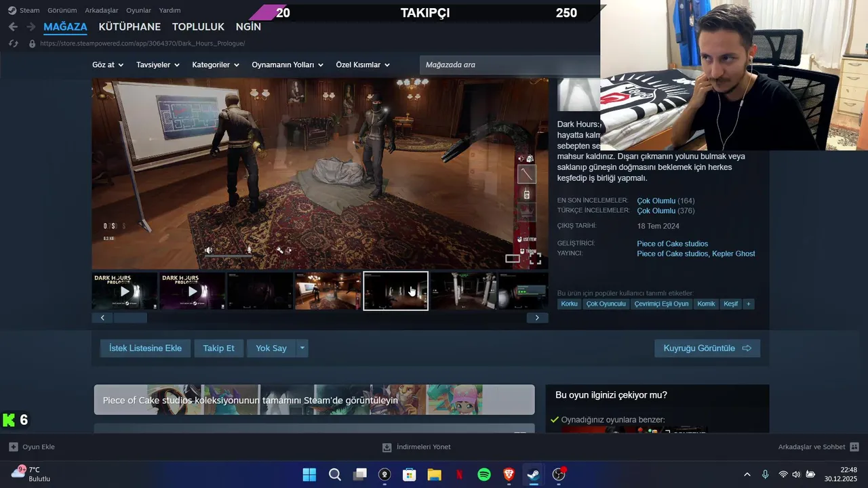Click the Steam logo icon in the menu bar
This screenshot has width=868, height=488.
pyautogui.click(x=12, y=10)
